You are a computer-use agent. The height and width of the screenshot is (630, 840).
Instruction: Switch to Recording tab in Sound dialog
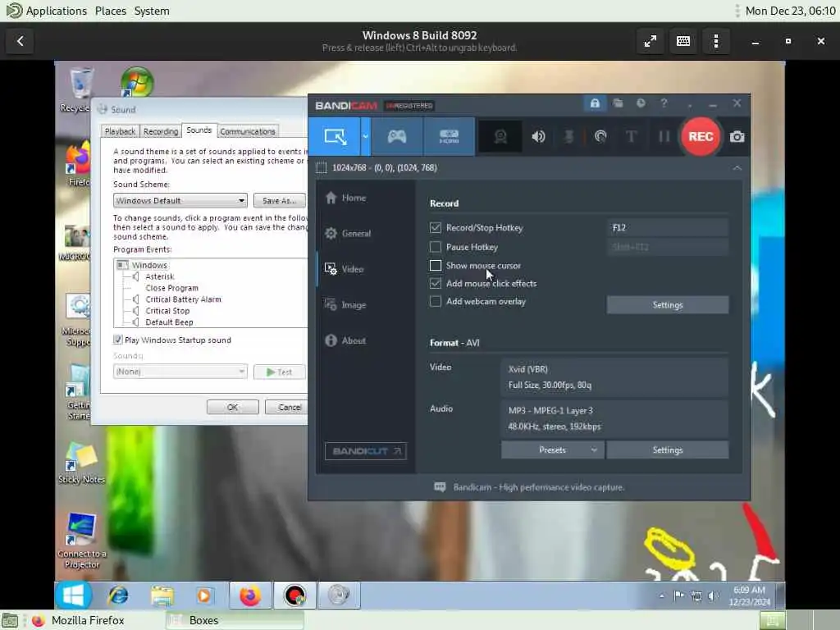click(161, 131)
